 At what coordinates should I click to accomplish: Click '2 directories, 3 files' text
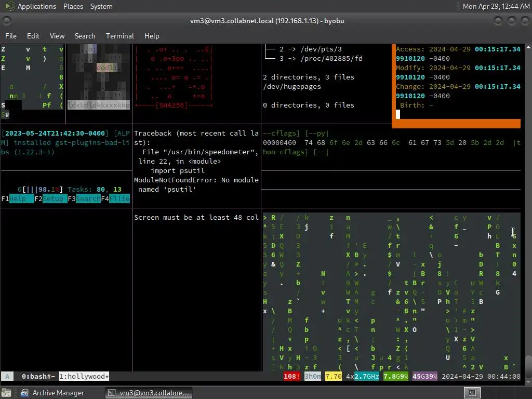click(309, 77)
